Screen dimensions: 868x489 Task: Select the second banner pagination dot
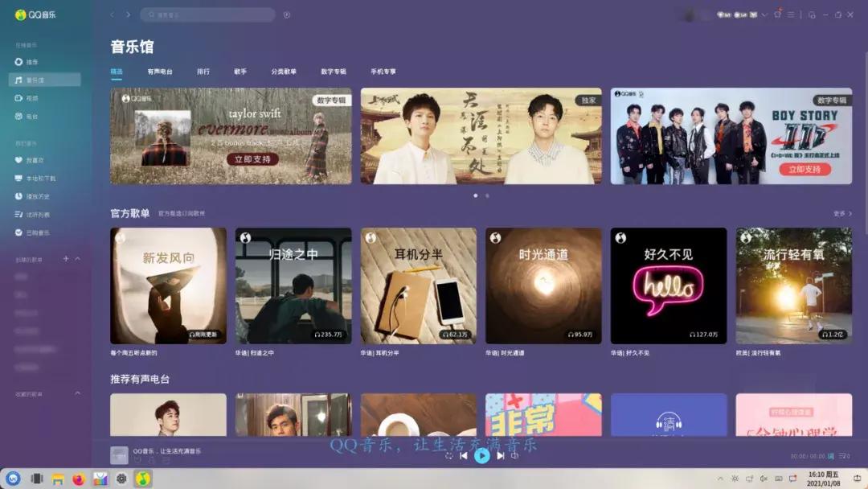[487, 195]
